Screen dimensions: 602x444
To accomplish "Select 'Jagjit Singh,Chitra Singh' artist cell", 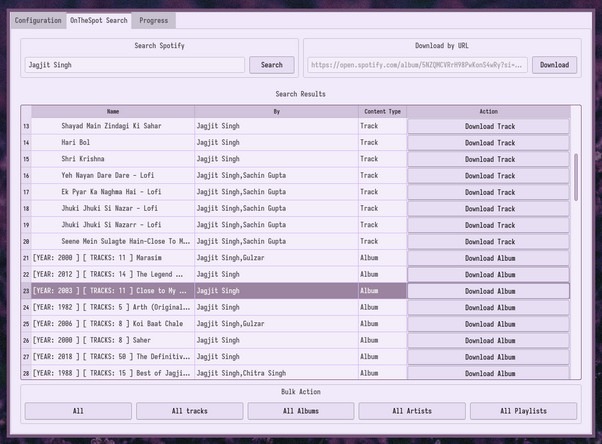I will click(276, 373).
